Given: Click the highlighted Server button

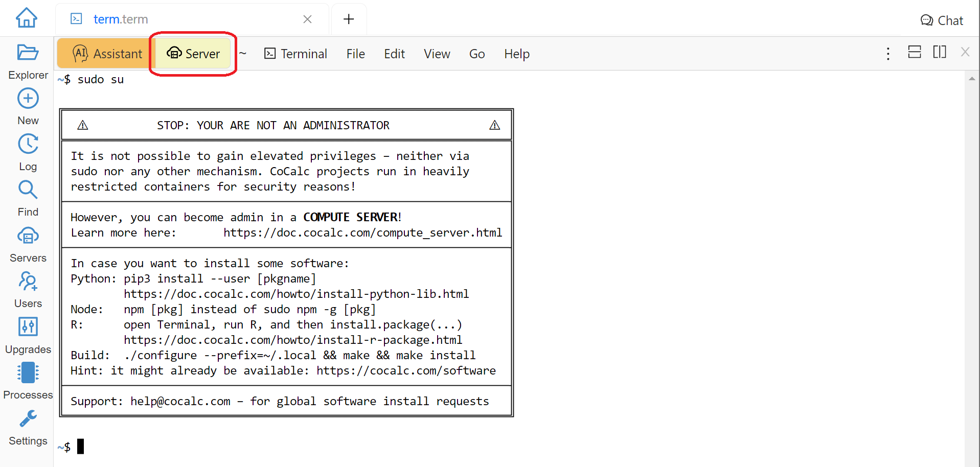Looking at the screenshot, I should pyautogui.click(x=193, y=54).
